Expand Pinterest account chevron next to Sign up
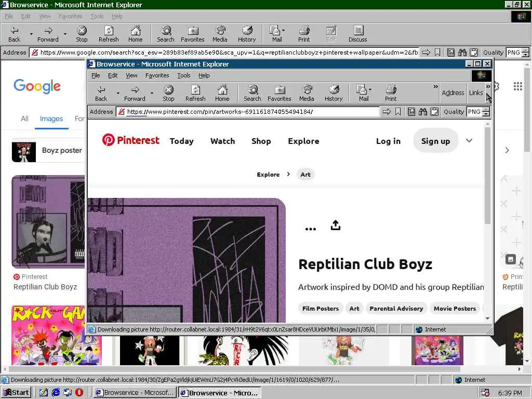This screenshot has height=399, width=532. point(469,140)
